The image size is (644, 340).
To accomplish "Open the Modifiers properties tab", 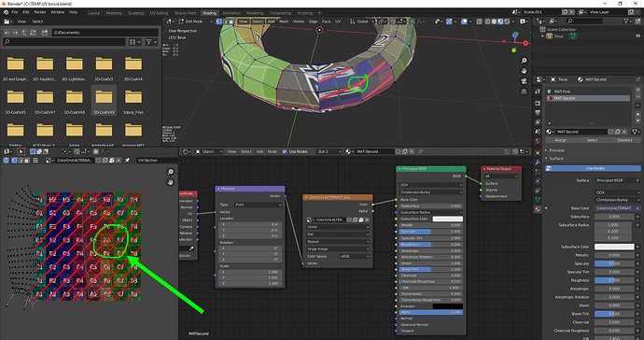I will click(538, 163).
